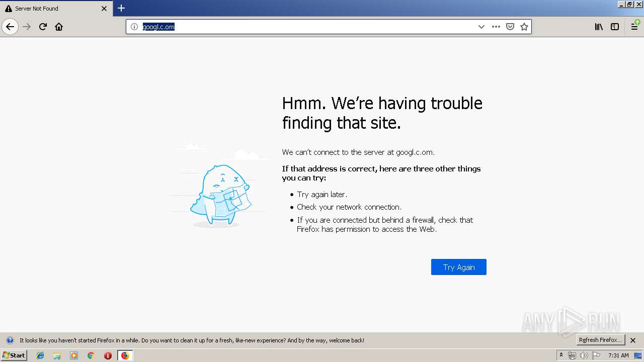Show hidden system tray icons
Image resolution: width=644 pixels, height=362 pixels.
[x=561, y=355]
